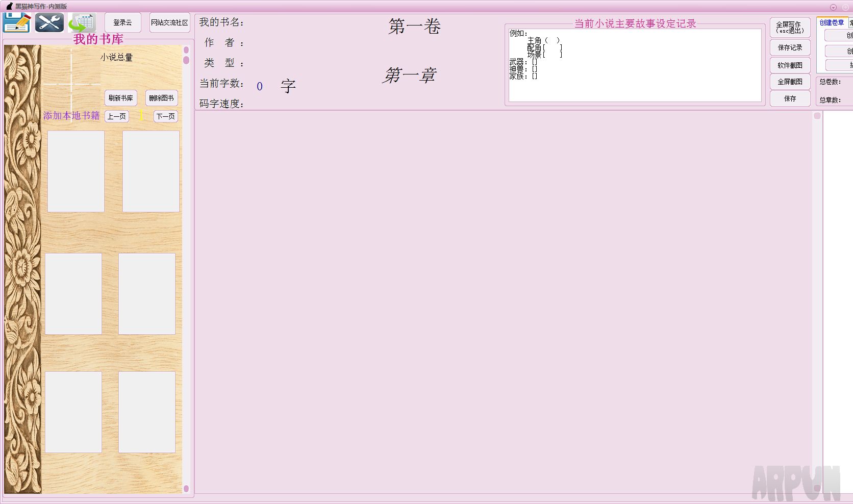Click the floppy disk and pencil save icon
853x504 pixels.
click(17, 23)
